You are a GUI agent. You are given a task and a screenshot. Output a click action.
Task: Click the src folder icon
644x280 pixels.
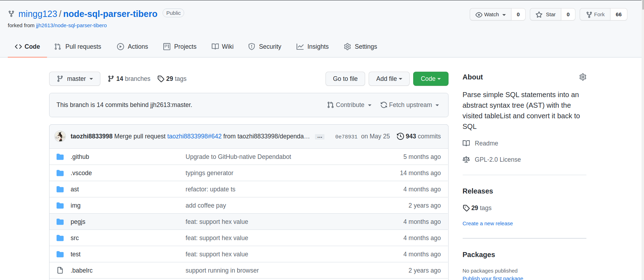pyautogui.click(x=60, y=238)
